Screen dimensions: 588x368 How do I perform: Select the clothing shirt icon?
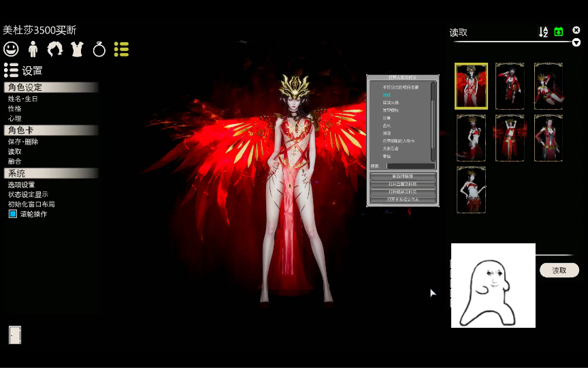(x=77, y=49)
